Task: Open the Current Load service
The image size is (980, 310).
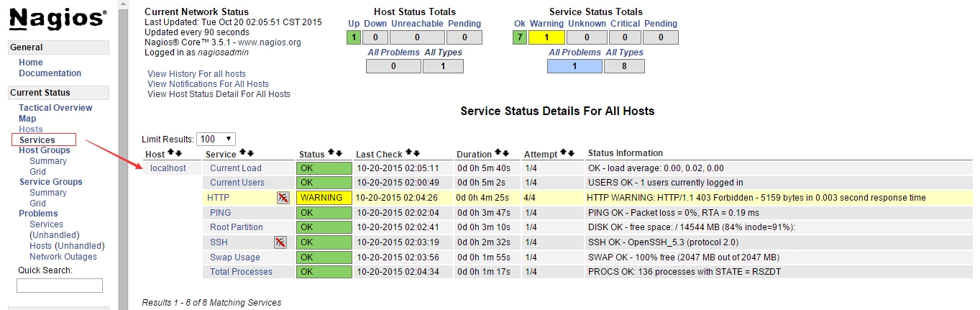Action: 236,168
